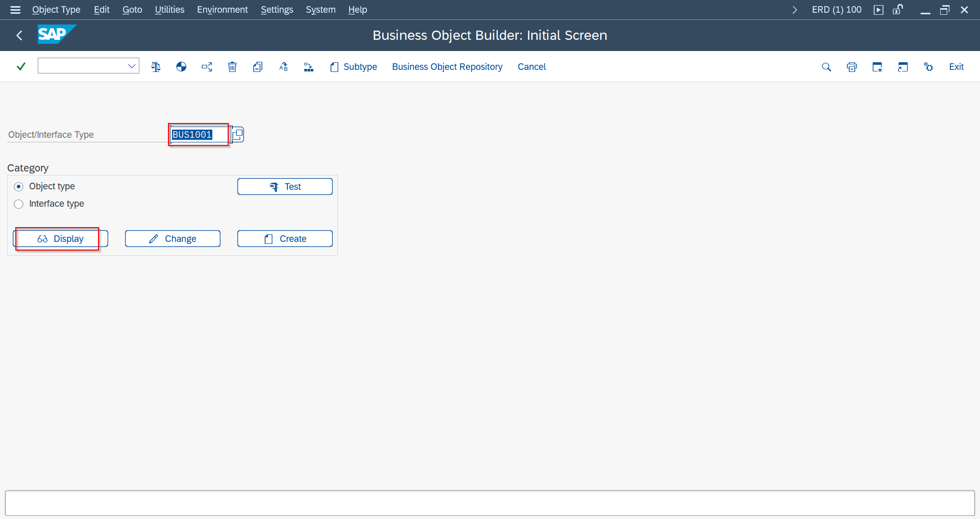This screenshot has width=980, height=519.
Task: Open the Help menu
Action: coord(357,10)
